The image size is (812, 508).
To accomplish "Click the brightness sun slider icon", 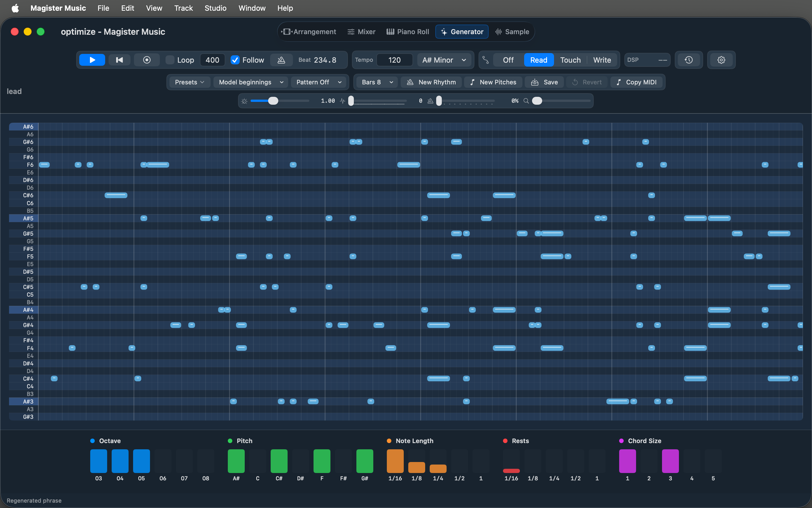I will point(244,101).
